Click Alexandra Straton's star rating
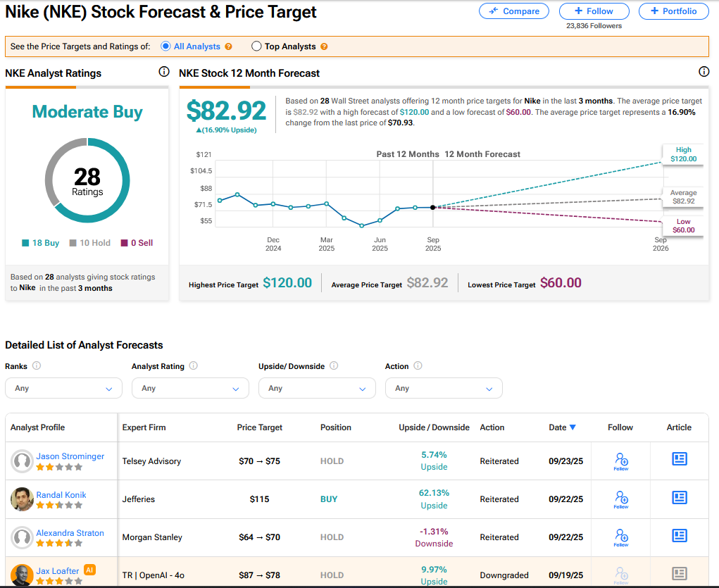This screenshot has width=719, height=588. tap(59, 543)
